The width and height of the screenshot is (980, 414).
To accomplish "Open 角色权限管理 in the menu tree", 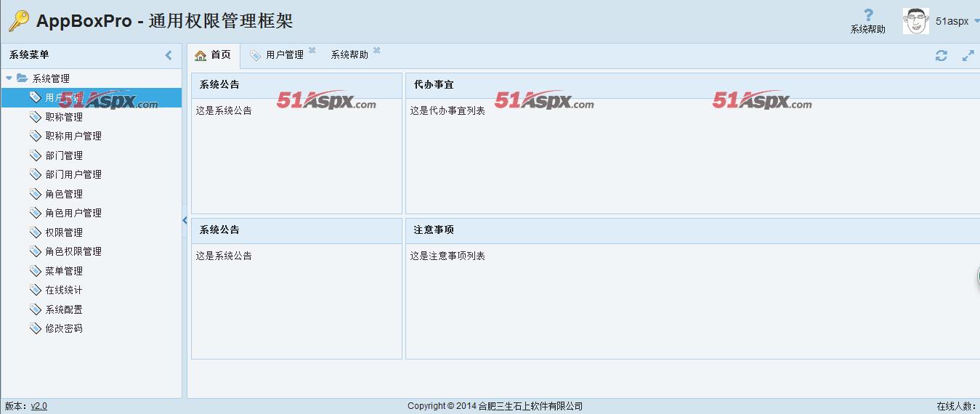I will (x=73, y=251).
